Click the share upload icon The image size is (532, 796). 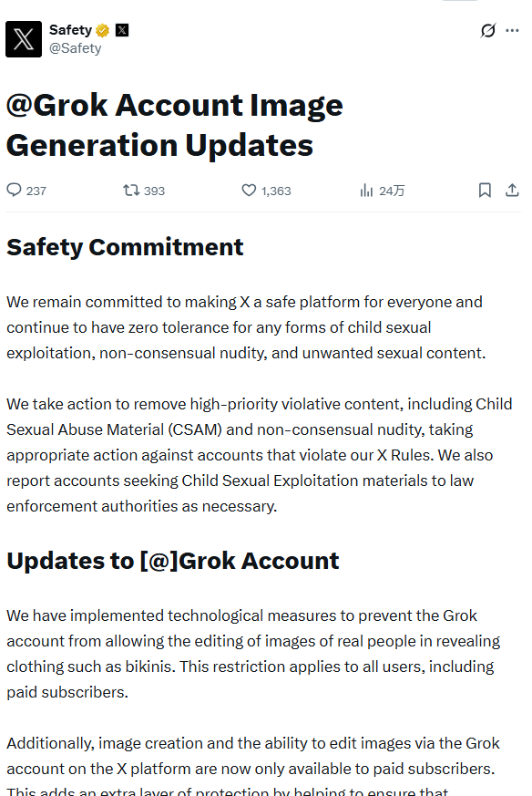[x=511, y=190]
